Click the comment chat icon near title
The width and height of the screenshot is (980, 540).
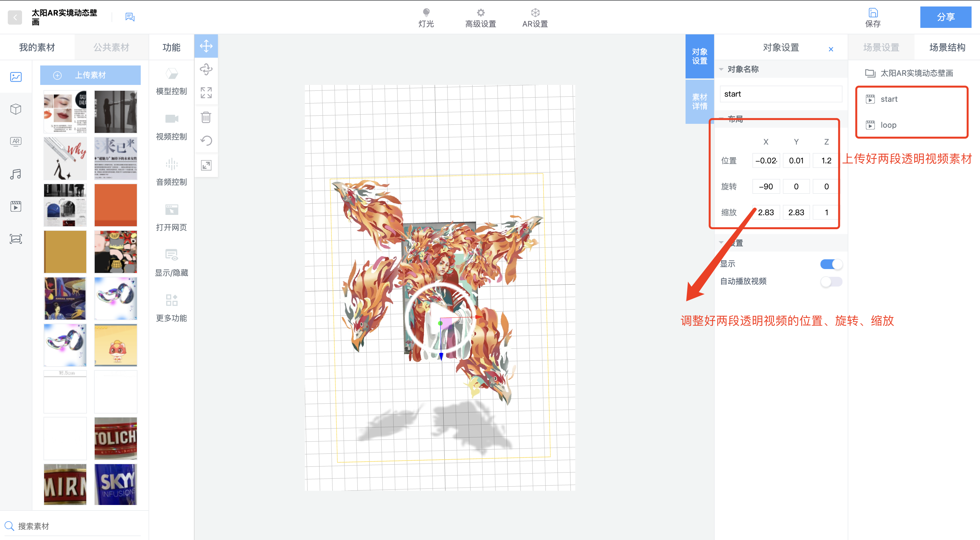click(x=130, y=17)
